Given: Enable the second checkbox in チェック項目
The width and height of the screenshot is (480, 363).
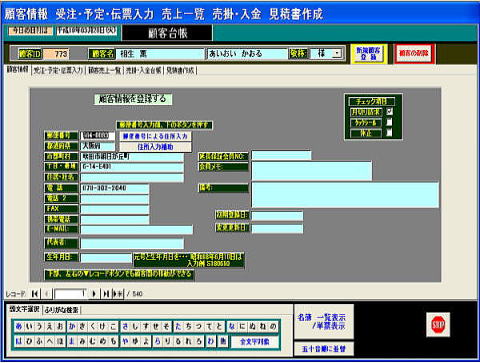Looking at the screenshot, I should point(389,122).
